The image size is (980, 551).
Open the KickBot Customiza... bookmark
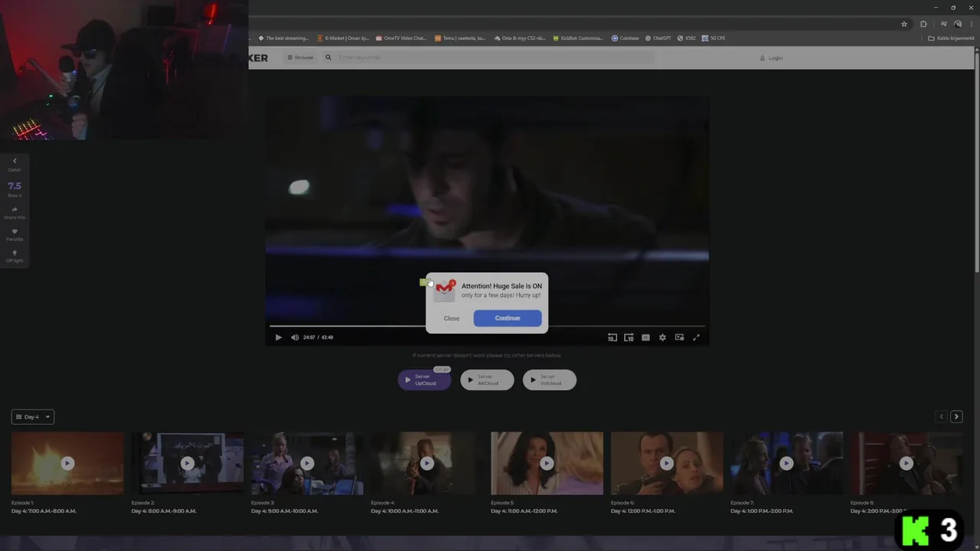[577, 38]
